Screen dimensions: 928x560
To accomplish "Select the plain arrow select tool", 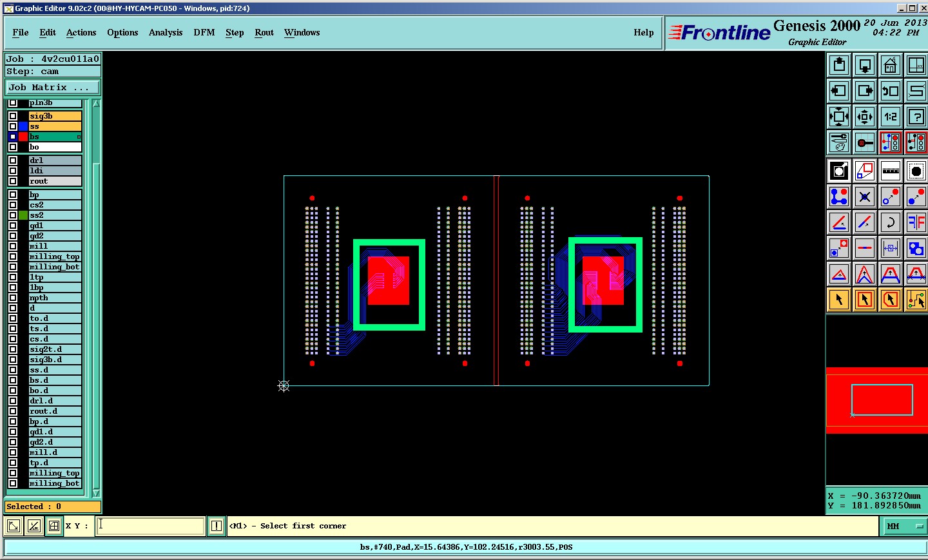I will point(839,300).
